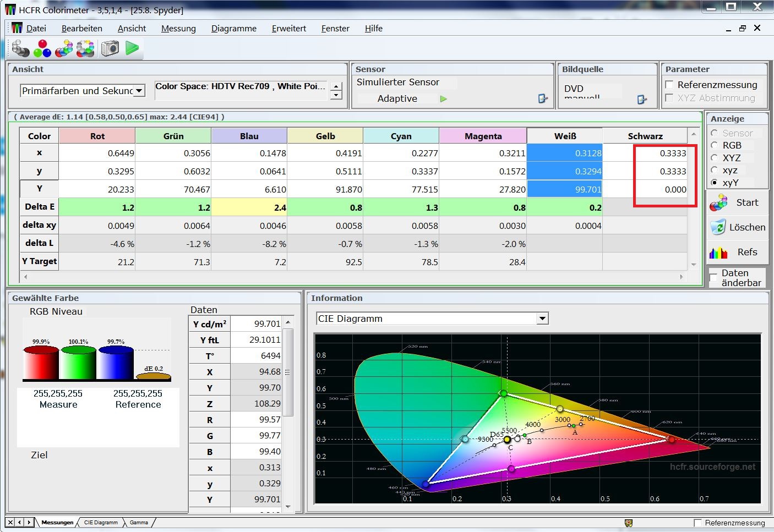This screenshot has width=774, height=532.
Task: Select the XYZ display radio button
Action: [x=715, y=158]
